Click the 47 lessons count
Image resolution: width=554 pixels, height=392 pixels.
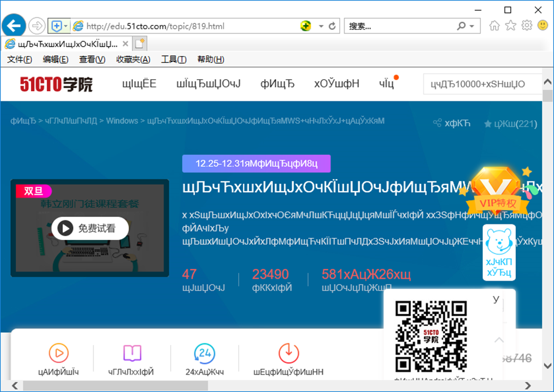190,274
